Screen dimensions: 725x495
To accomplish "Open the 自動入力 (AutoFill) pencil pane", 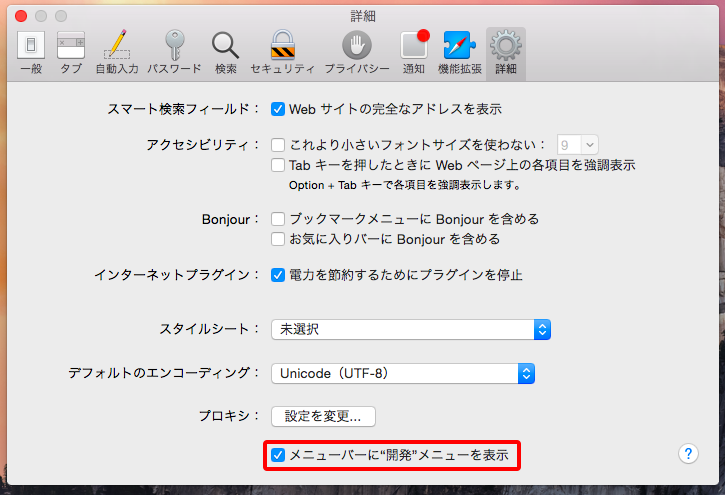I will click(x=117, y=52).
